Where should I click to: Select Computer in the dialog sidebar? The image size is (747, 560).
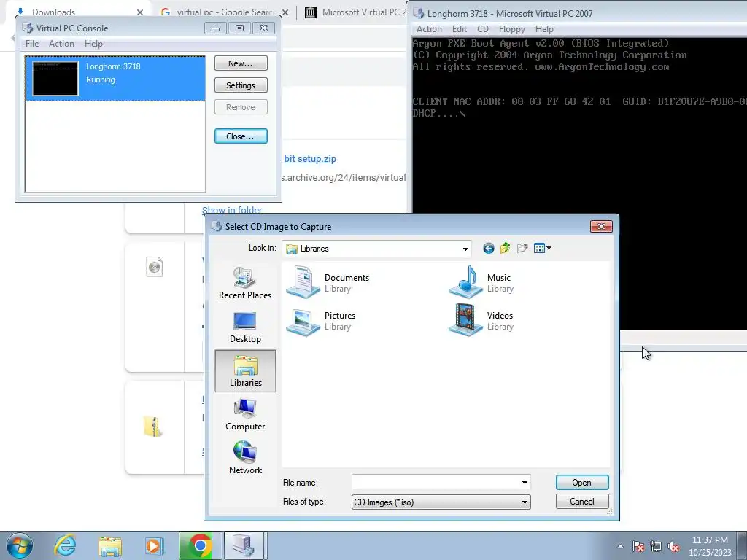(245, 415)
